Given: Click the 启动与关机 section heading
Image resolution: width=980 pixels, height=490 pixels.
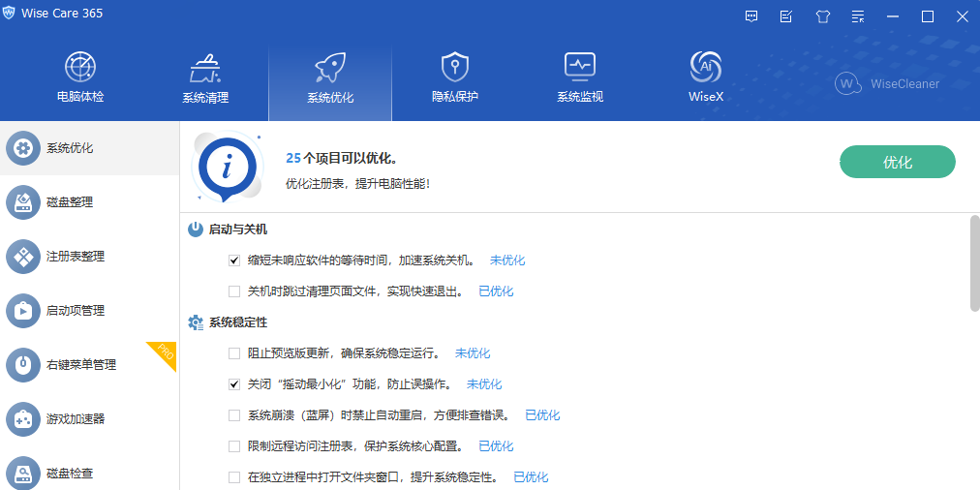Looking at the screenshot, I should 237,230.
